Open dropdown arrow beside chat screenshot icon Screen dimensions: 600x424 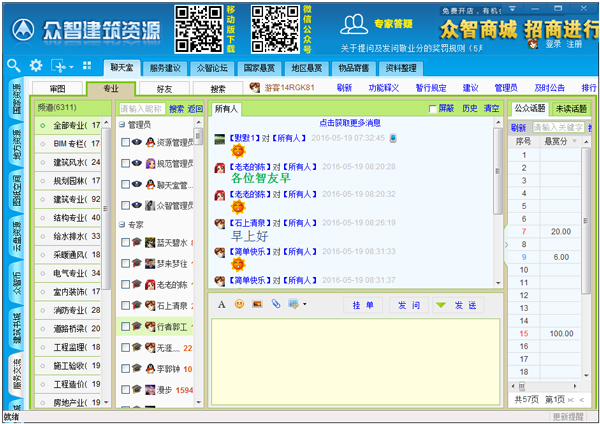click(305, 305)
